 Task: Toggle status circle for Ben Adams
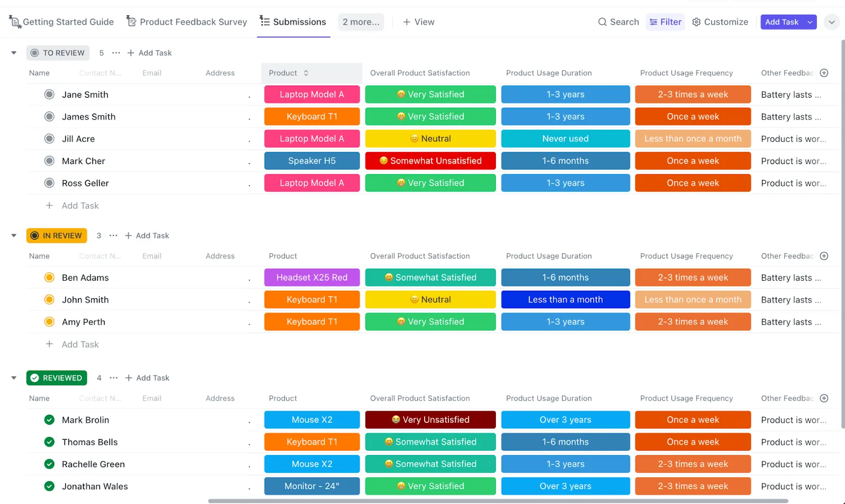[x=49, y=278]
